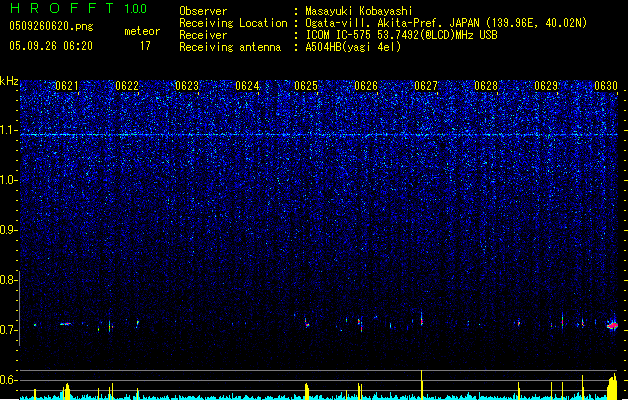Click the kHz axis unit label
Screen dimensions: 629x400
click(x=9, y=81)
